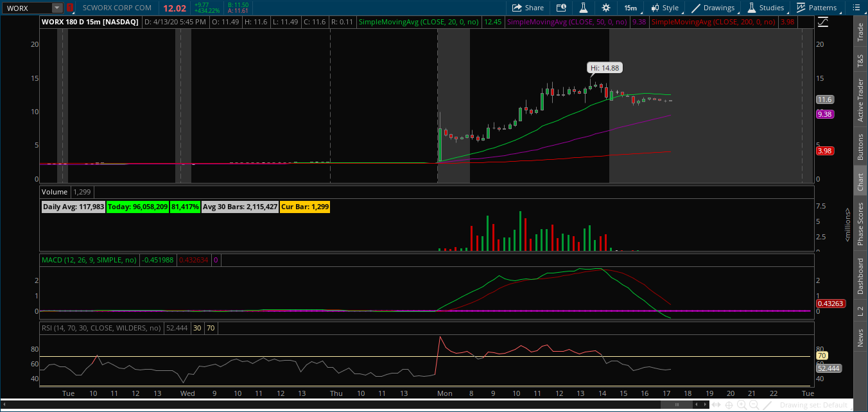868x412 pixels.
Task: Open chart settings gear icon
Action: click(x=606, y=8)
